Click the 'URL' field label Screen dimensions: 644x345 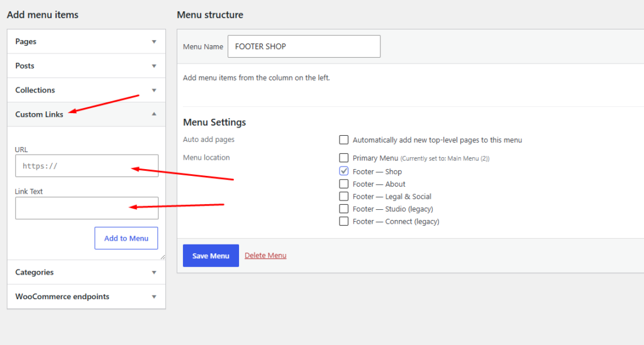pos(21,150)
